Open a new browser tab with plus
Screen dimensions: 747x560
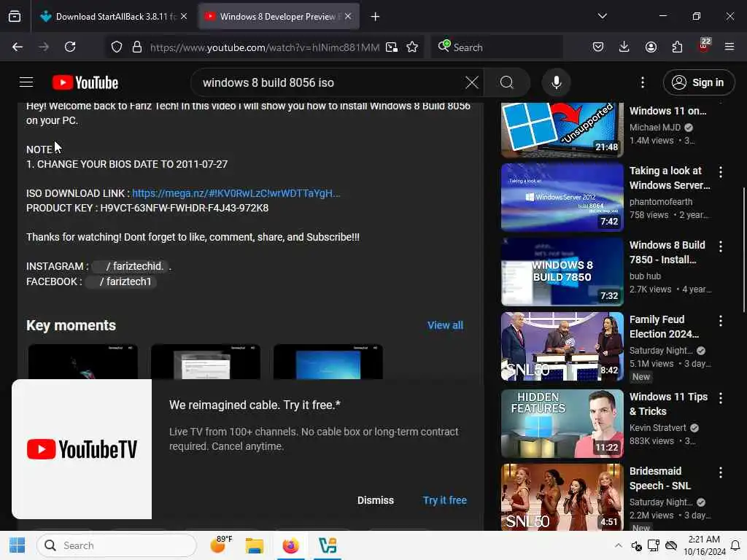point(376,17)
